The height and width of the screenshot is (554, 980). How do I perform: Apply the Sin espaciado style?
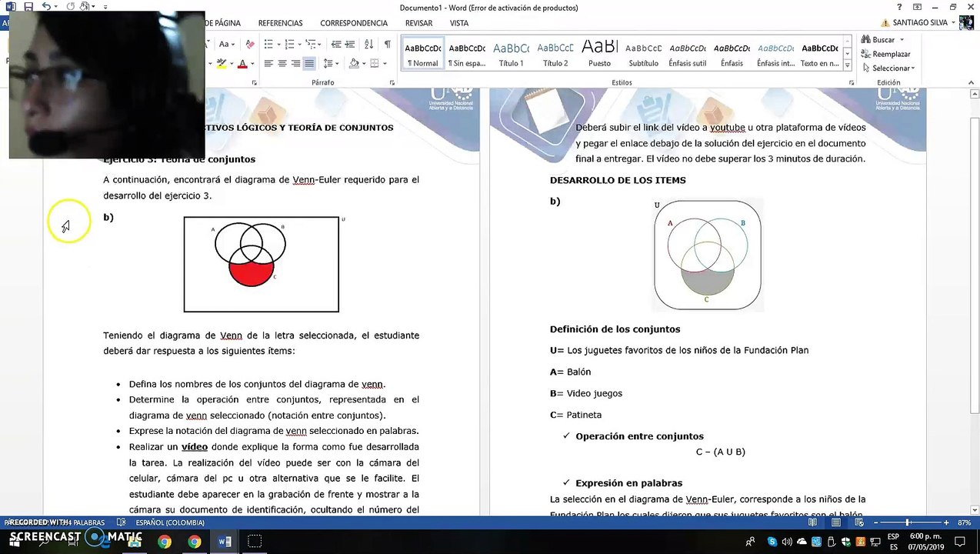coord(467,53)
